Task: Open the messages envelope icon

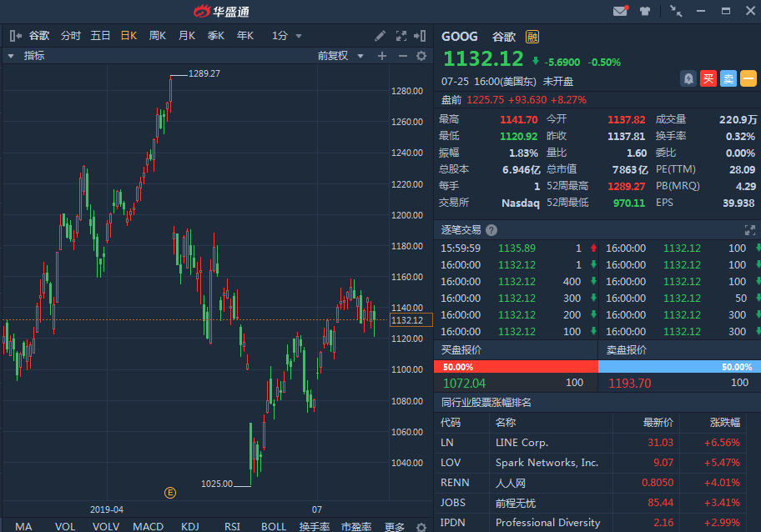Action: pyautogui.click(x=620, y=11)
